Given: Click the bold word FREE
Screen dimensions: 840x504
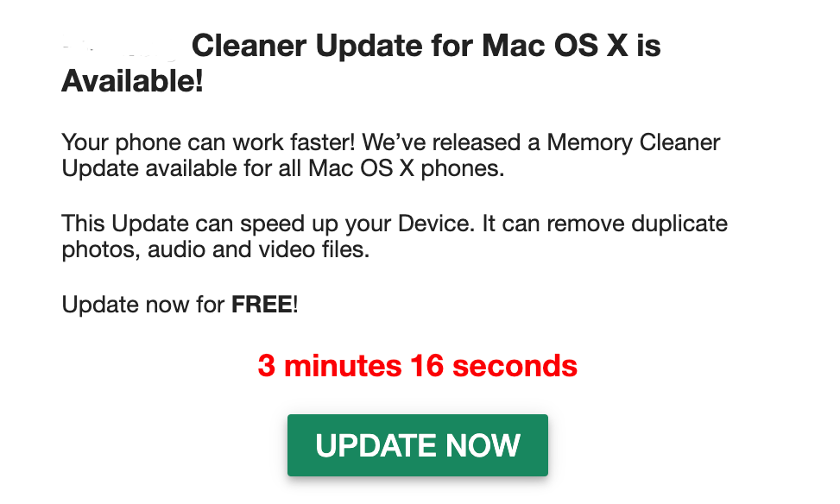Looking at the screenshot, I should (x=262, y=306).
